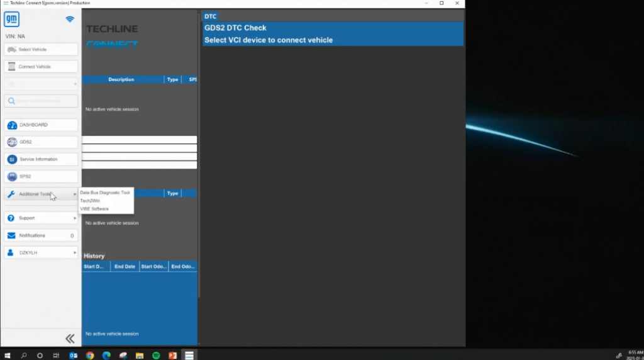644x360 pixels.
Task: Click the DZKYLH user profile icon
Action: point(11,253)
